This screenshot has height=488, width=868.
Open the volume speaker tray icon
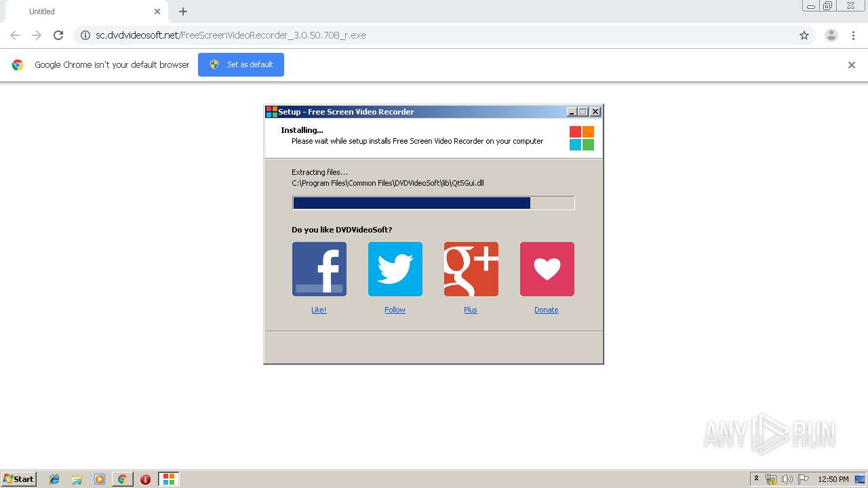(787, 479)
